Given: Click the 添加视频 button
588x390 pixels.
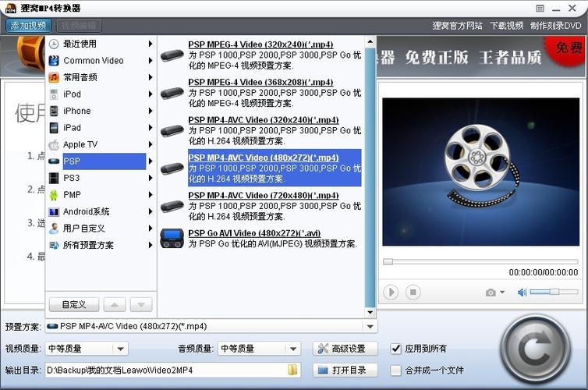Looking at the screenshot, I should click(x=28, y=26).
